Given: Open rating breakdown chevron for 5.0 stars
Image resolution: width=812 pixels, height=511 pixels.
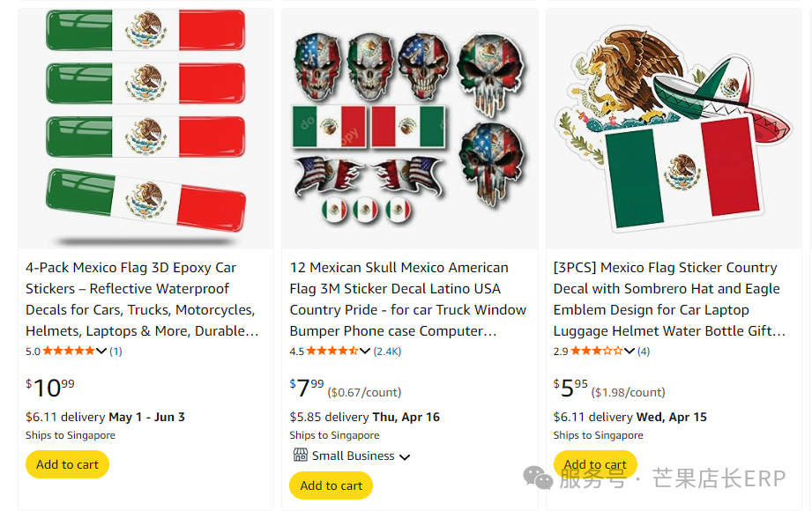Looking at the screenshot, I should (101, 352).
